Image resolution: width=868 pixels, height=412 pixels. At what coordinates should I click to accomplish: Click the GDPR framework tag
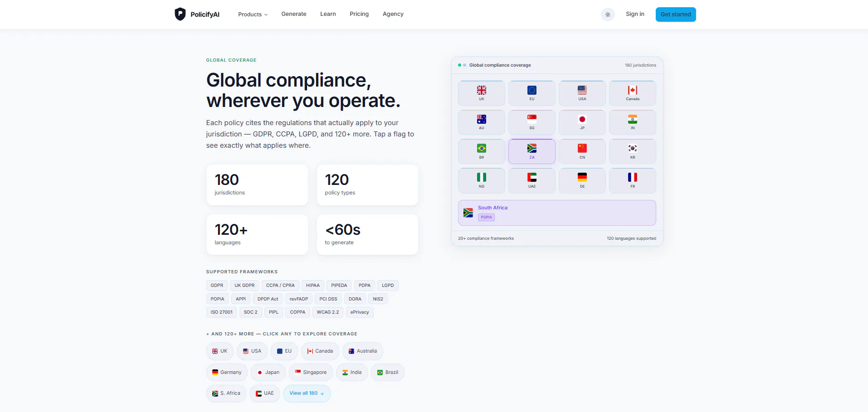point(217,286)
